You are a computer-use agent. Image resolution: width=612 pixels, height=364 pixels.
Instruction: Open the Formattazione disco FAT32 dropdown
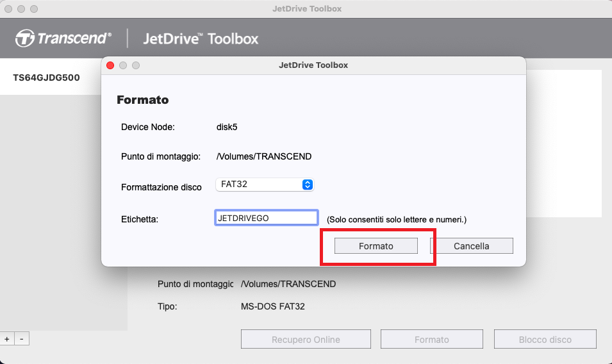pos(265,184)
